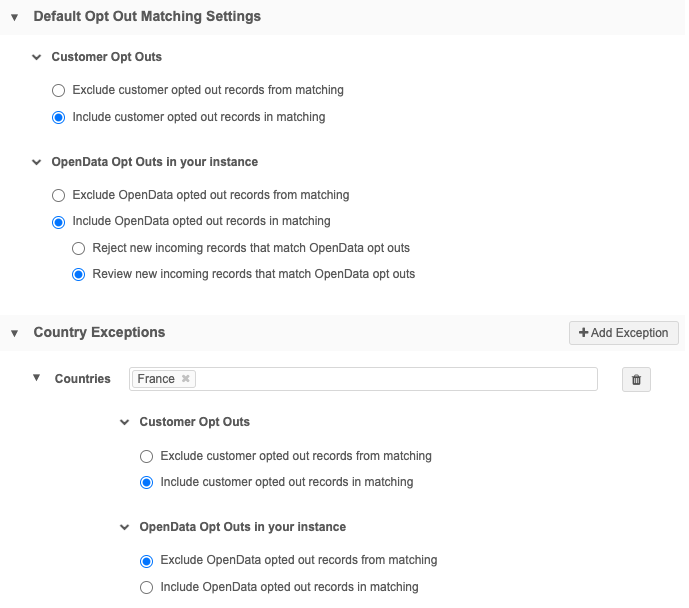Choose Review new incoming records option
This screenshot has height=608, width=689.
[78, 274]
